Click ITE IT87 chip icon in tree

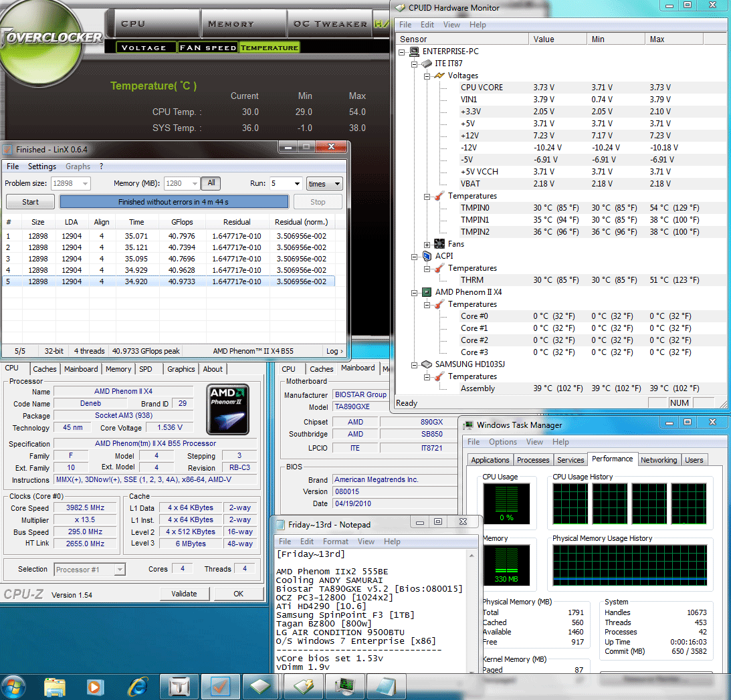coord(427,64)
